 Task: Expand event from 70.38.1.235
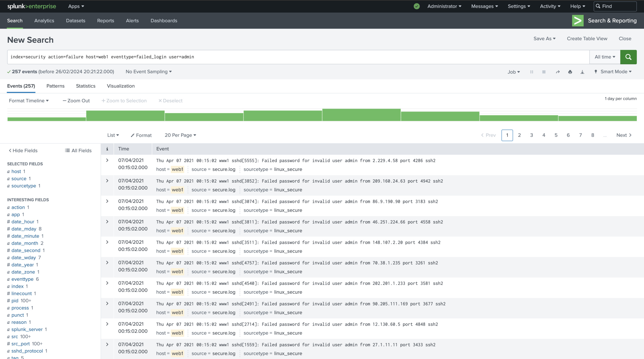[107, 262]
